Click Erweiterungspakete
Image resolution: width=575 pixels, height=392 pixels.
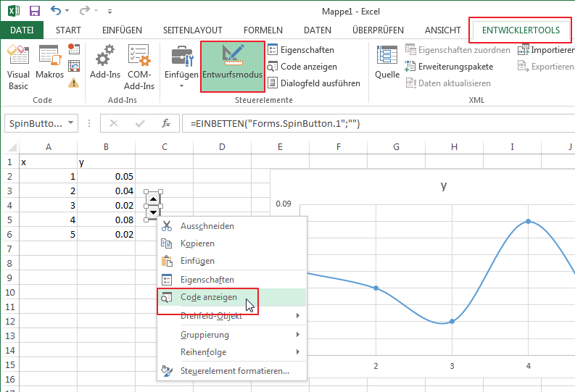(x=450, y=67)
